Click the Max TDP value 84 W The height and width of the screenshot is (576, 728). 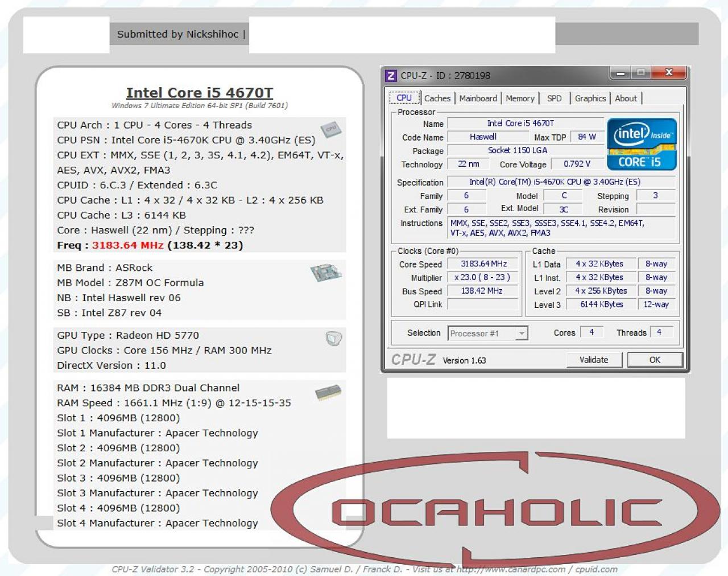pyautogui.click(x=587, y=137)
